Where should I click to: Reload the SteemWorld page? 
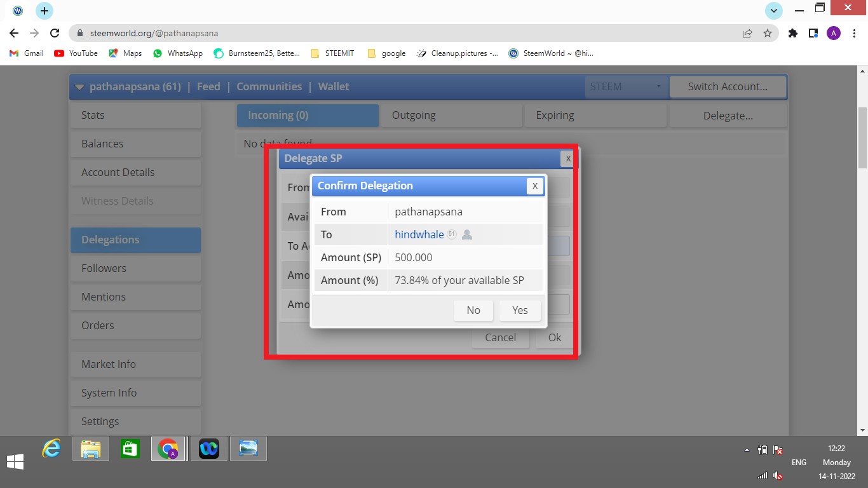click(x=54, y=32)
